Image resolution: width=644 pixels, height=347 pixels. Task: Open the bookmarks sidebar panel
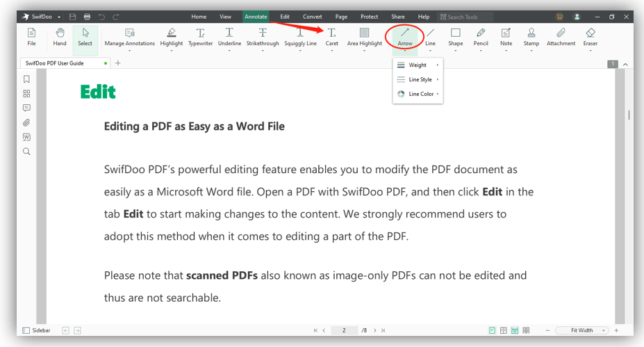coord(26,79)
